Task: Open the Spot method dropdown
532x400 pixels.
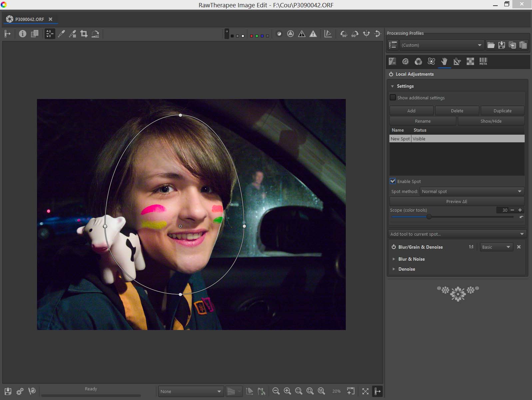Action: 472,191
